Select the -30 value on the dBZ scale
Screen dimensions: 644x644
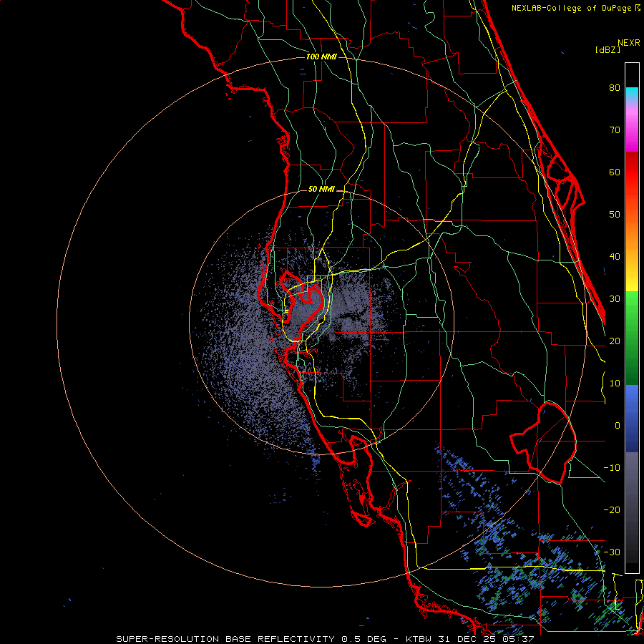[x=612, y=552]
